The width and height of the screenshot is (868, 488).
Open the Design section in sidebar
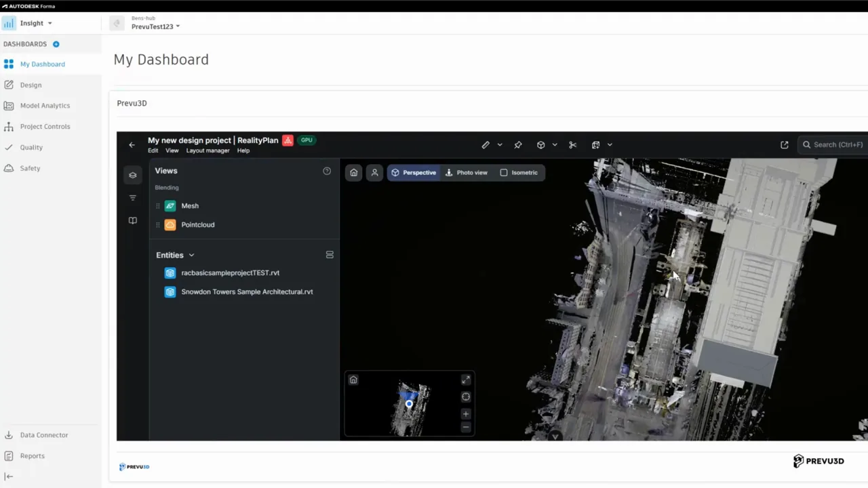coord(51,85)
